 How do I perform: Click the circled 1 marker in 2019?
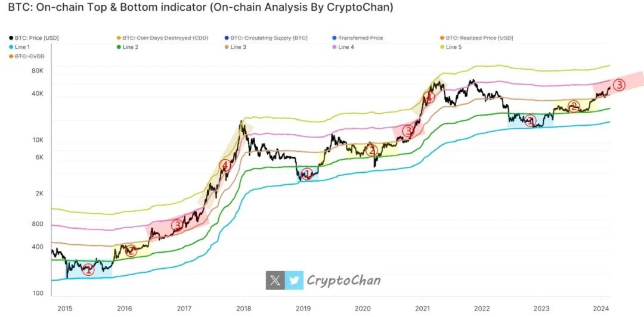pos(306,175)
